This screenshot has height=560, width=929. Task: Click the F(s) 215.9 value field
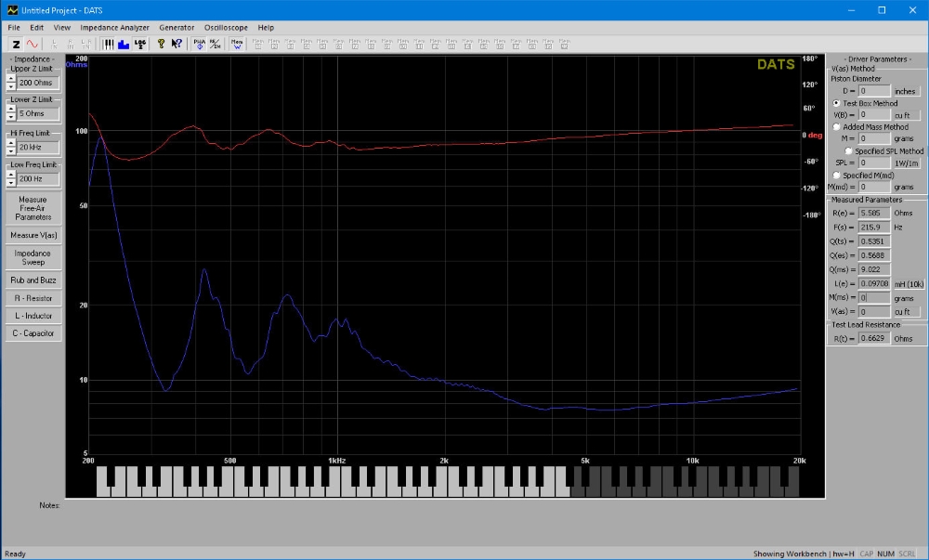tap(874, 228)
